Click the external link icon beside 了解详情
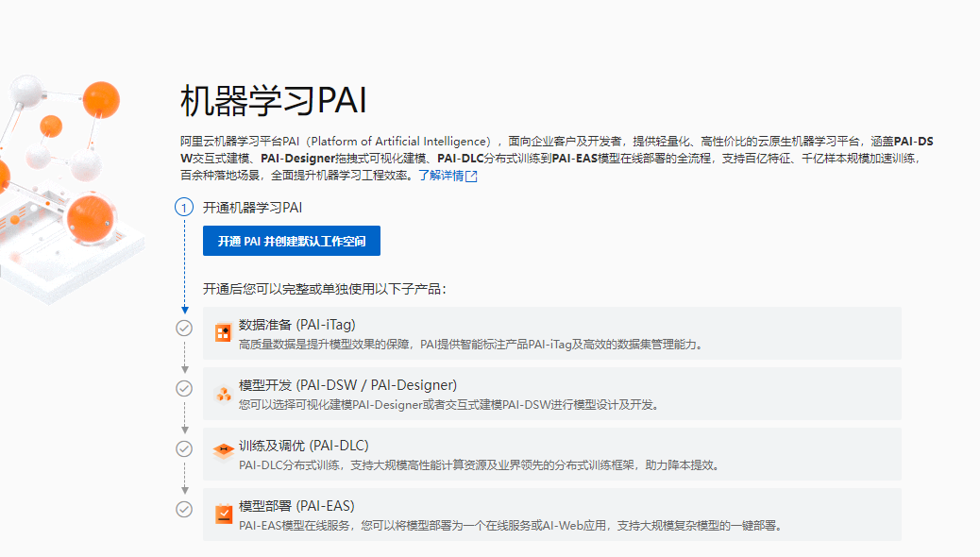This screenshot has height=557, width=980. [x=472, y=177]
